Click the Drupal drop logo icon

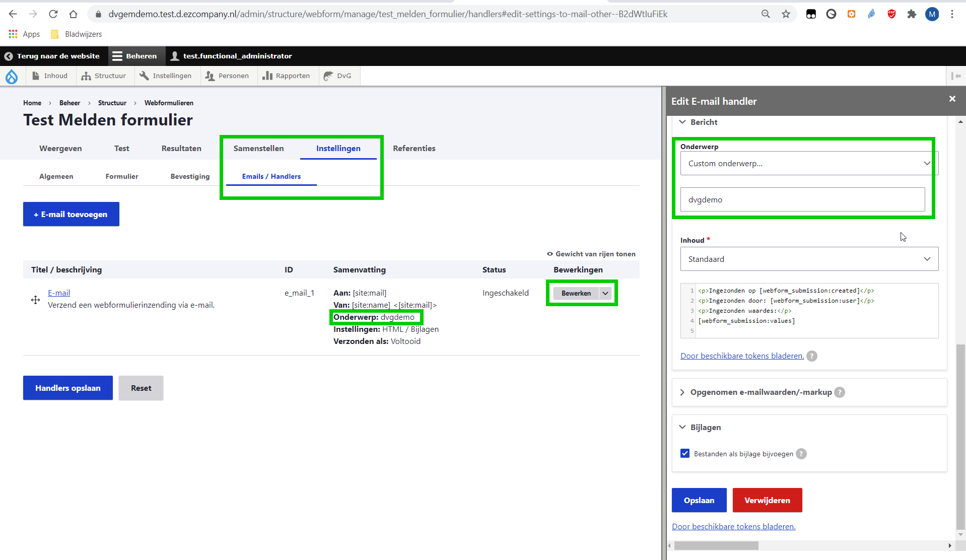pos(12,76)
